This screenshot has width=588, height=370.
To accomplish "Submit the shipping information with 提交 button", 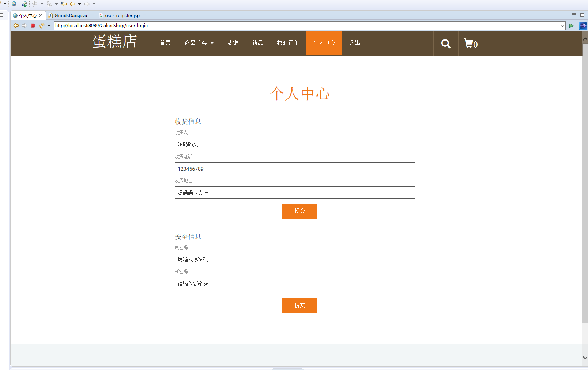I will click(299, 211).
